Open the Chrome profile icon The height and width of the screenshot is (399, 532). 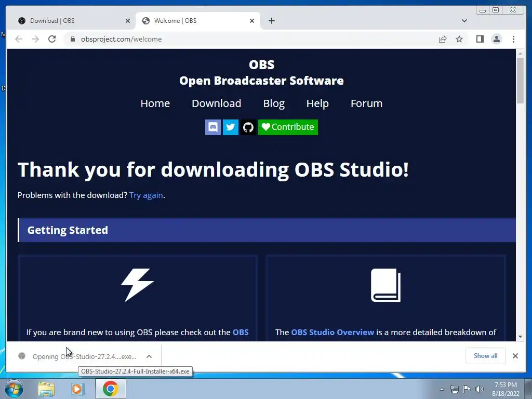pos(497,39)
